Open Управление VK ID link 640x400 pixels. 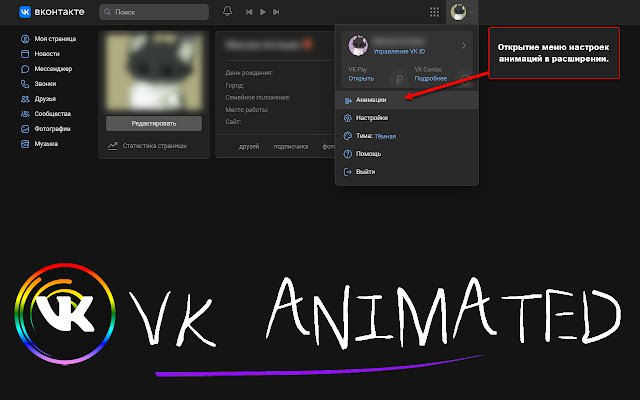tap(399, 52)
